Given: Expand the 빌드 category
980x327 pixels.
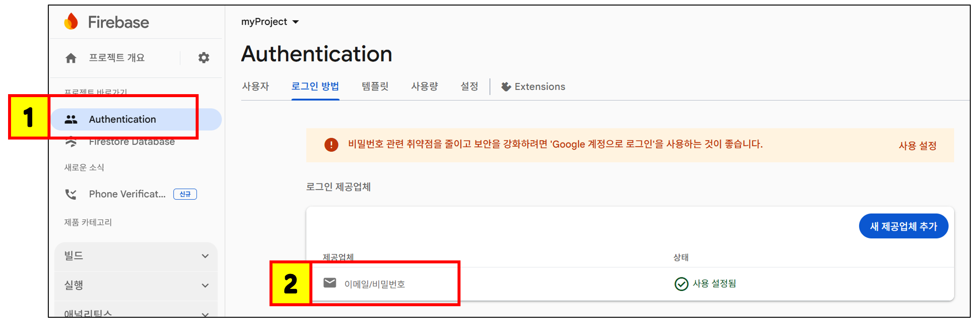Looking at the screenshot, I should (136, 256).
